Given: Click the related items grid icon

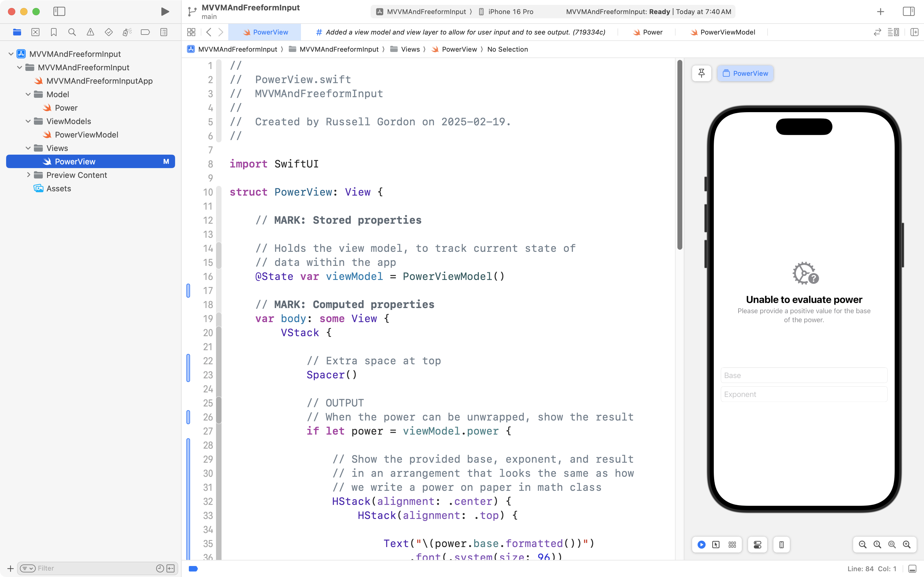Looking at the screenshot, I should 192,32.
